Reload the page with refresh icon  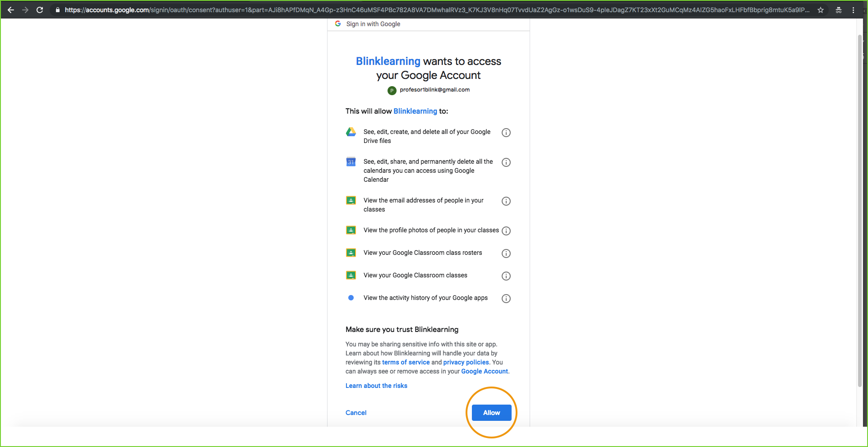pyautogui.click(x=40, y=10)
